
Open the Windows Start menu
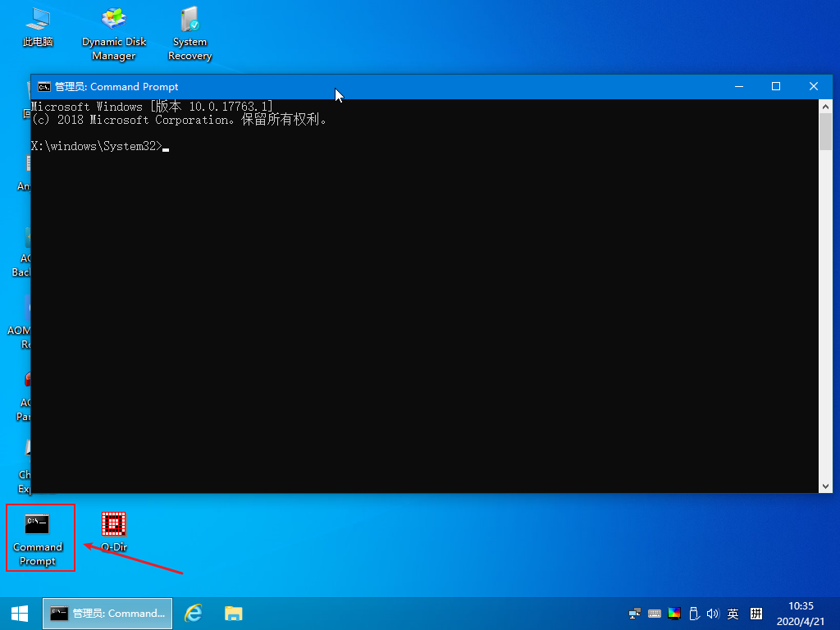20,613
